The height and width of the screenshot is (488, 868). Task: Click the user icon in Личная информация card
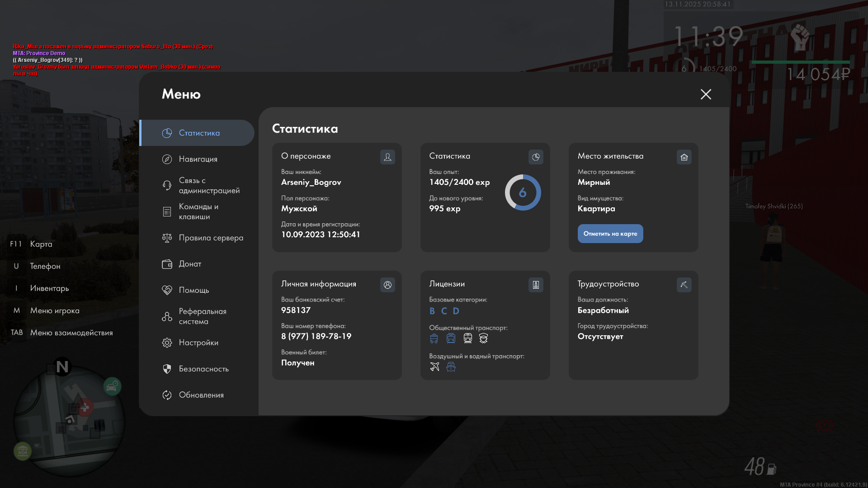pyautogui.click(x=387, y=285)
